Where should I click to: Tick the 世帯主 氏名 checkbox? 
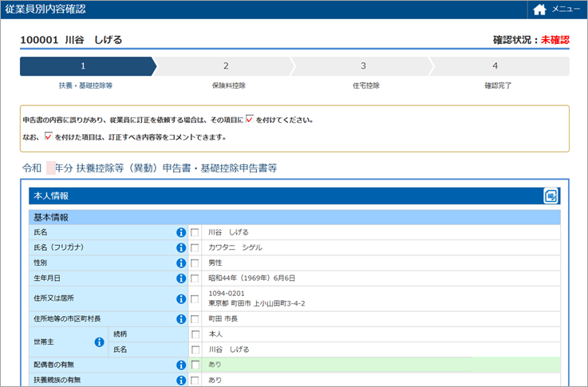click(x=195, y=349)
